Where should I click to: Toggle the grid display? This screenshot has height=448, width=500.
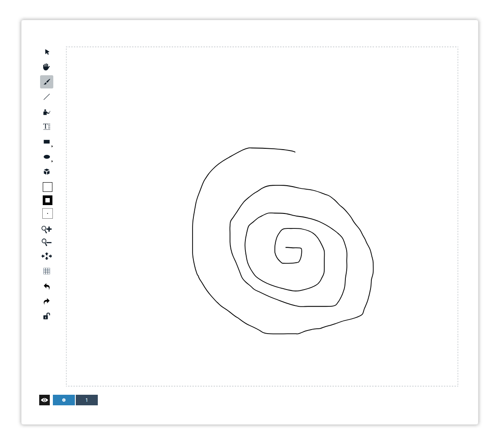(x=47, y=271)
